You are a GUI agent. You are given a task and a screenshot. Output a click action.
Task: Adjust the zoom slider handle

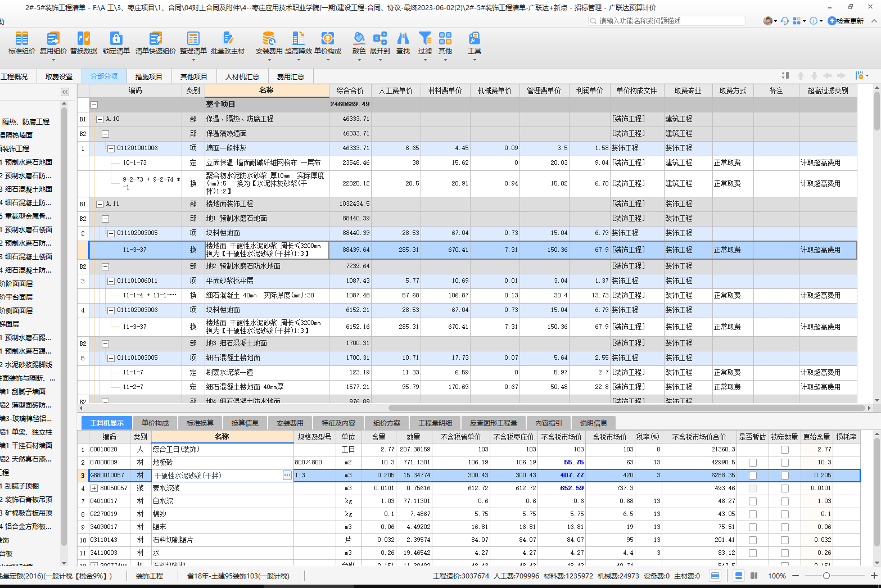pos(826,576)
